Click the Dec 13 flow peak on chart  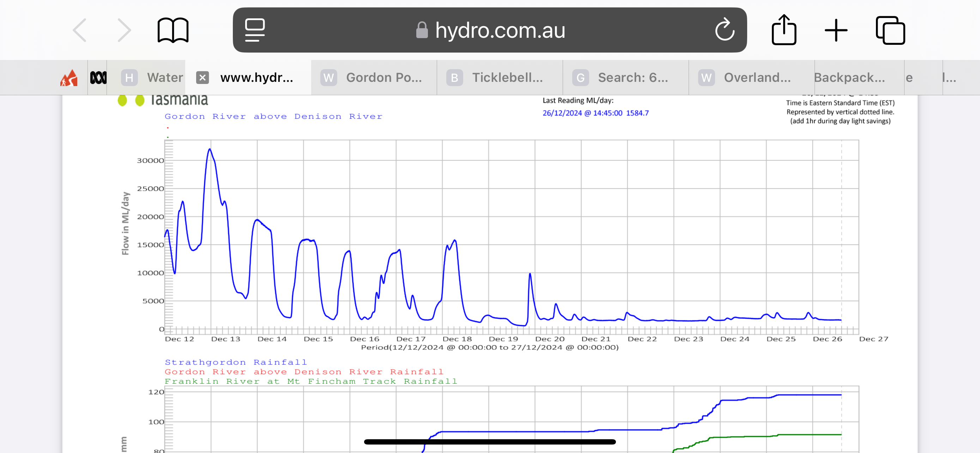coord(210,149)
